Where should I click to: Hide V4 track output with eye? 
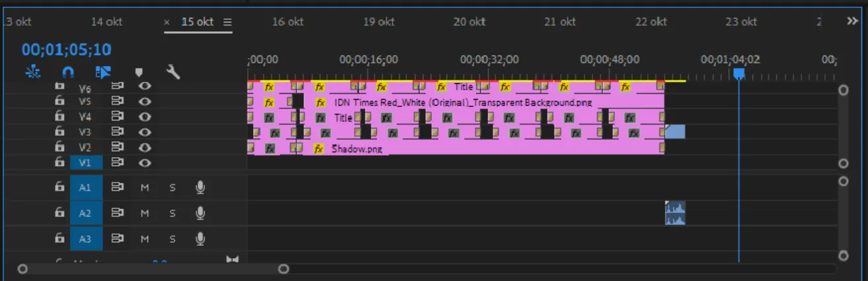coord(145,117)
